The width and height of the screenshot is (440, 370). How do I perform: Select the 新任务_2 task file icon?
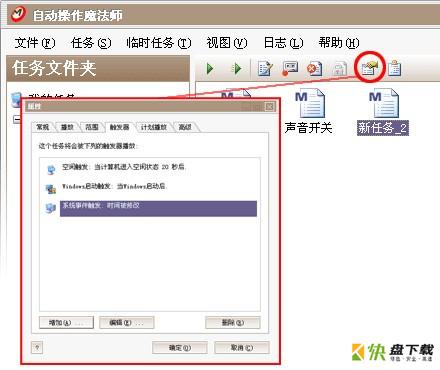(384, 103)
